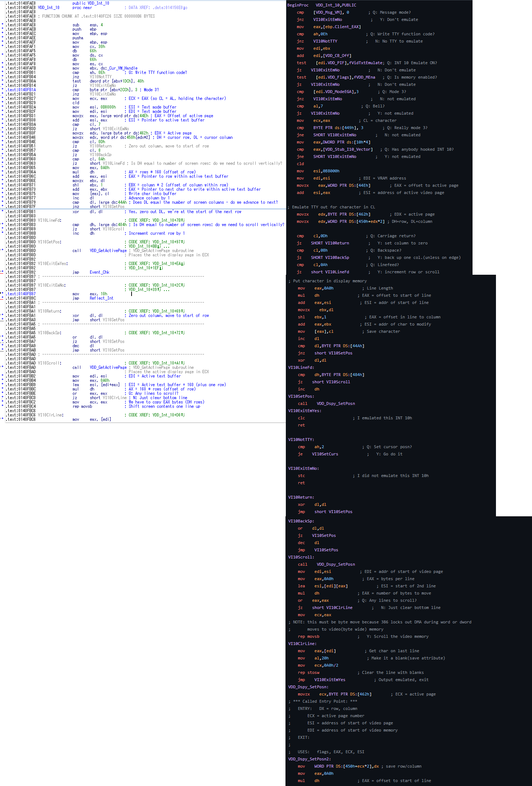Select the 'public VDD_Int_10' declaration line
Image resolution: width=532 pixels, height=786 pixels.
click(90, 3)
